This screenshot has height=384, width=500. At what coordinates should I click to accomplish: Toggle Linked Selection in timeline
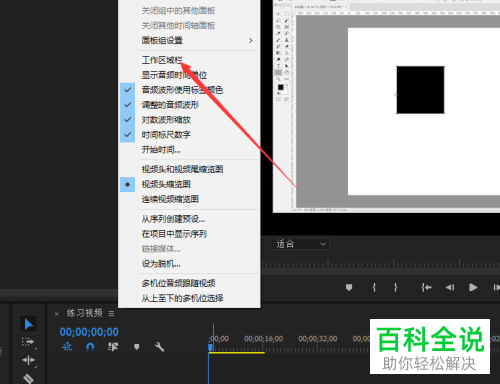pyautogui.click(x=113, y=347)
